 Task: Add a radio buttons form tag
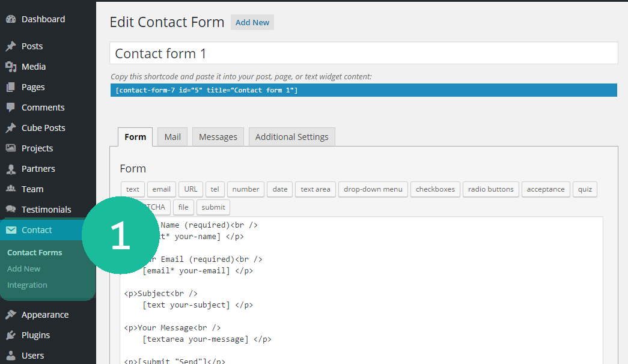click(x=490, y=189)
